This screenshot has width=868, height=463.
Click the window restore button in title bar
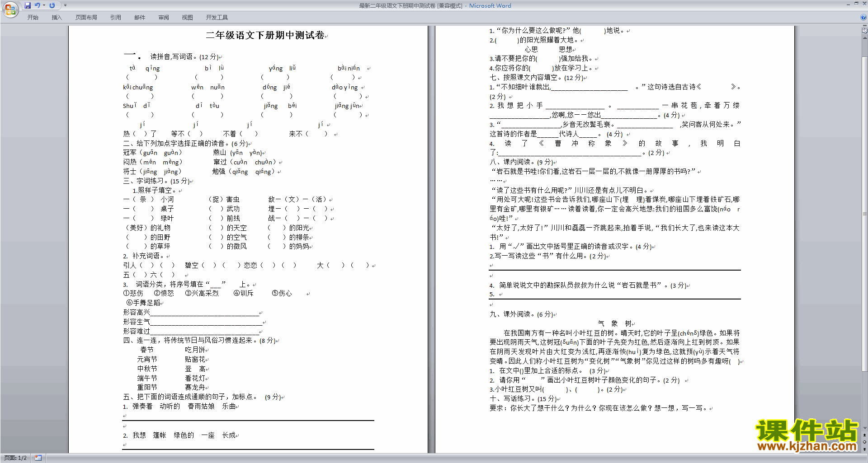pyautogui.click(x=856, y=4)
